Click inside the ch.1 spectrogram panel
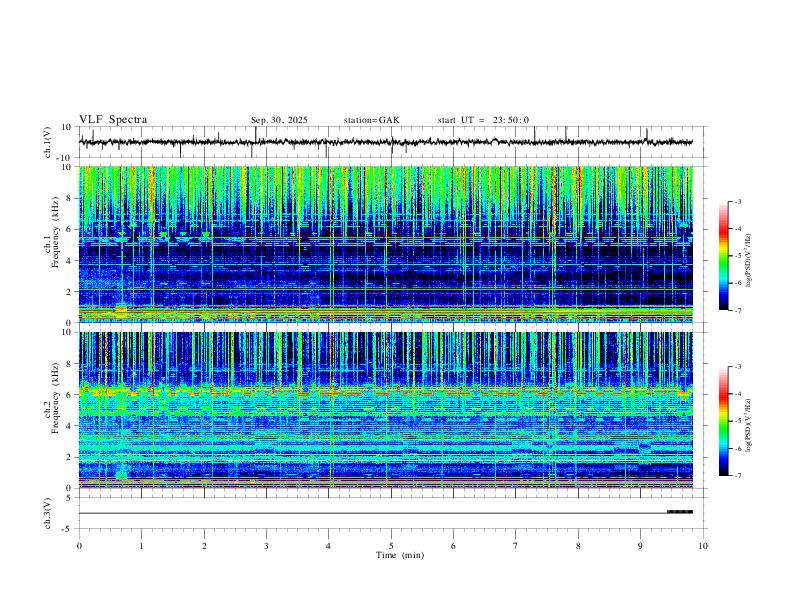The width and height of the screenshot is (792, 612). point(385,244)
